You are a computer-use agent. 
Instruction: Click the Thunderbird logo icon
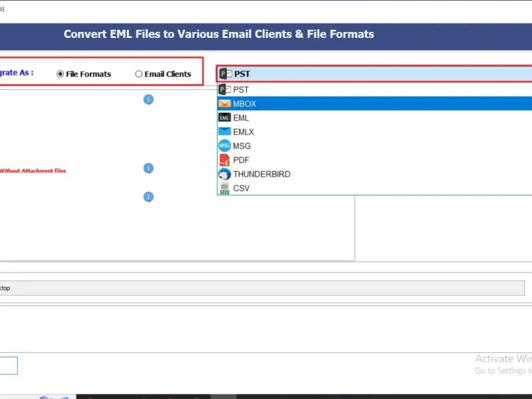click(x=224, y=174)
